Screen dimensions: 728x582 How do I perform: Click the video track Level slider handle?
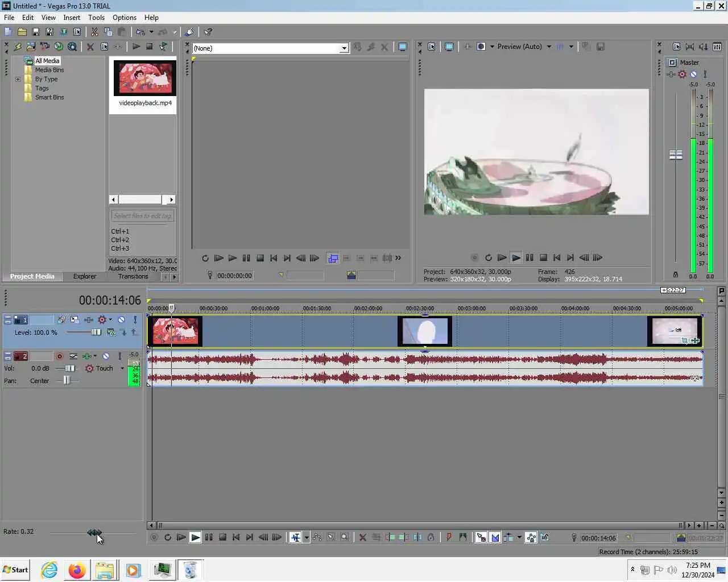click(96, 332)
